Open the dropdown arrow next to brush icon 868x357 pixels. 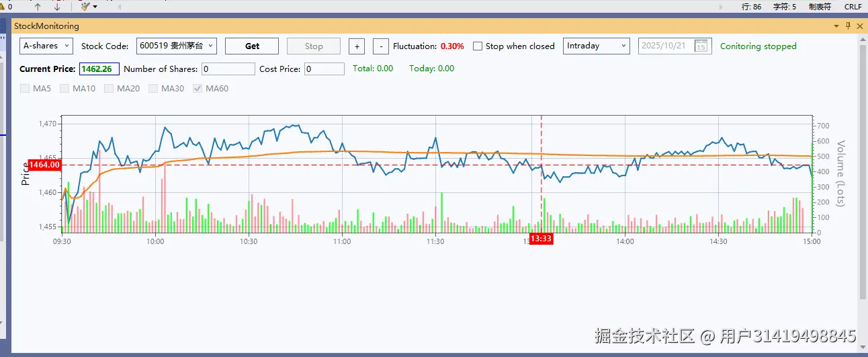[95, 7]
